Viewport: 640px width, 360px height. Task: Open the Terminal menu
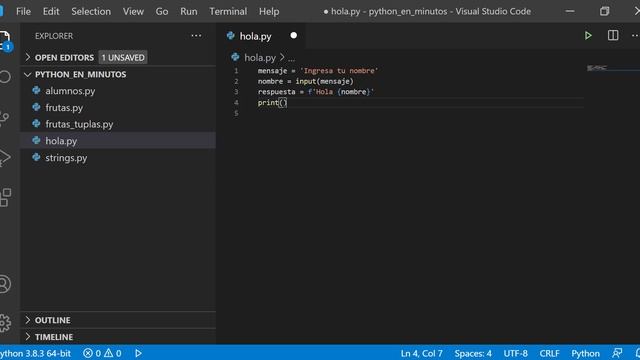click(x=228, y=11)
